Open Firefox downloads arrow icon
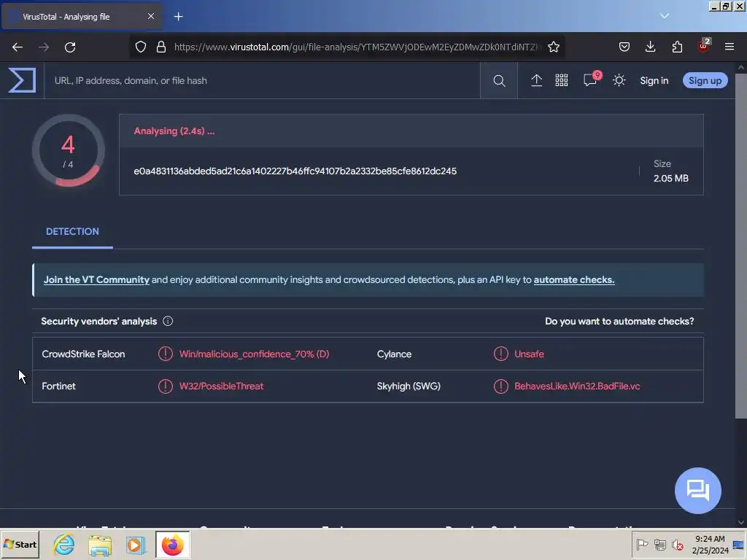Screen dimensions: 747x560 [x=650, y=47]
